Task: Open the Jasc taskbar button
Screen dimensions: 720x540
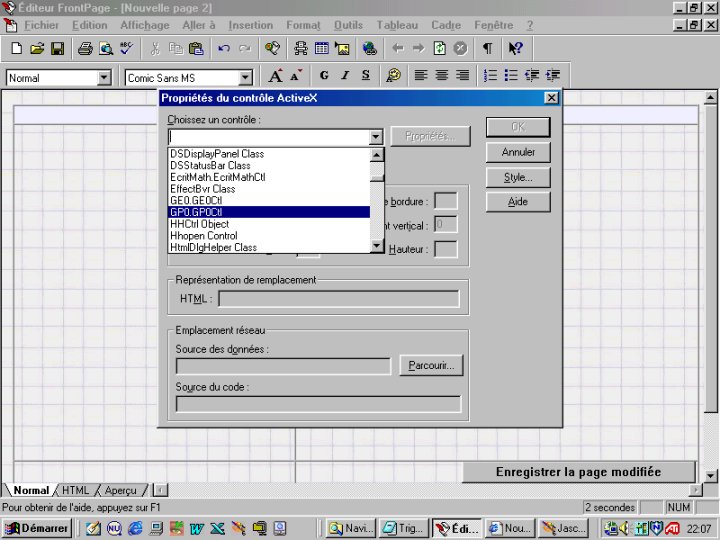Action: click(x=563, y=529)
